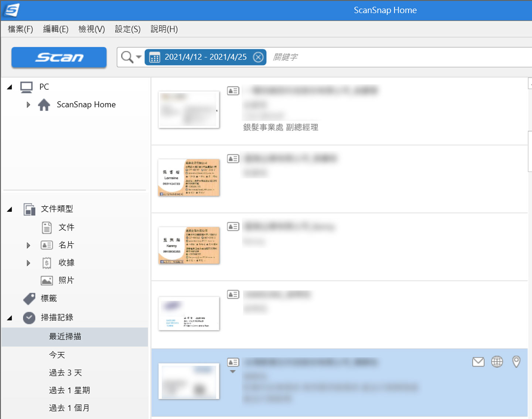Open the search options dropdown arrow
The width and height of the screenshot is (532, 419).
(x=138, y=57)
